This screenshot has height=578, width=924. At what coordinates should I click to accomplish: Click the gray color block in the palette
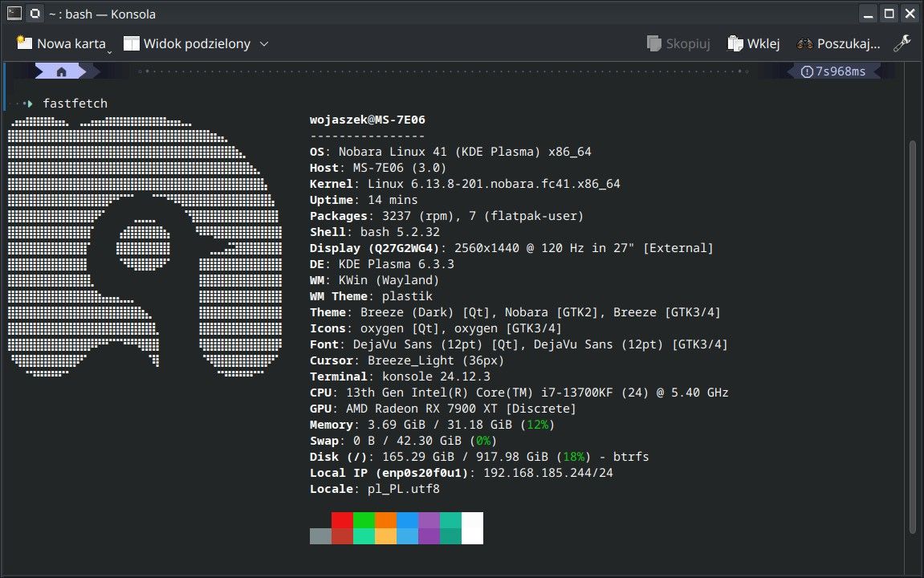coord(320,536)
